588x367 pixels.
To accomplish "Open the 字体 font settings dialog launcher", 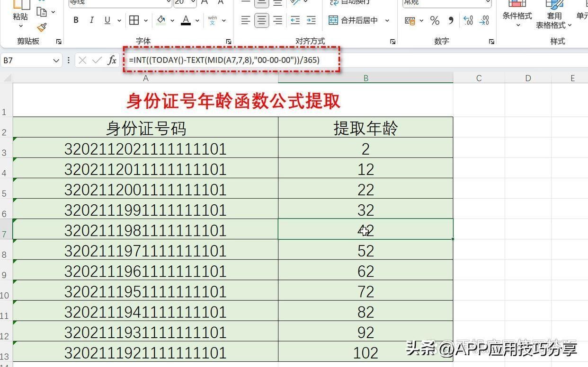I will tap(228, 42).
